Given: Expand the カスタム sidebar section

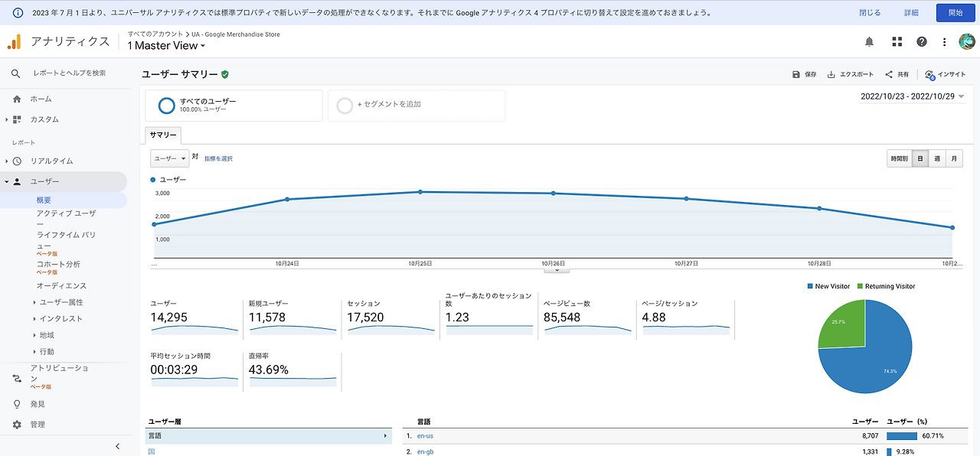Looking at the screenshot, I should pyautogui.click(x=7, y=119).
